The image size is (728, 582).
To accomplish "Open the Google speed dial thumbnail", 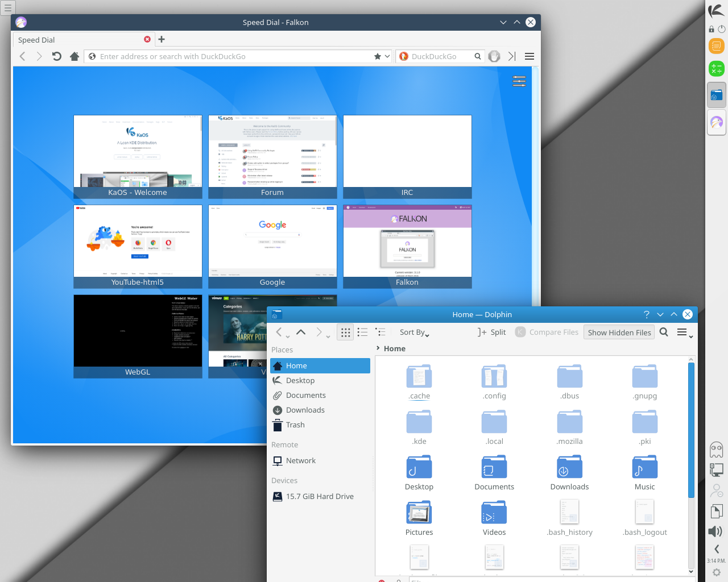I will coord(272,247).
